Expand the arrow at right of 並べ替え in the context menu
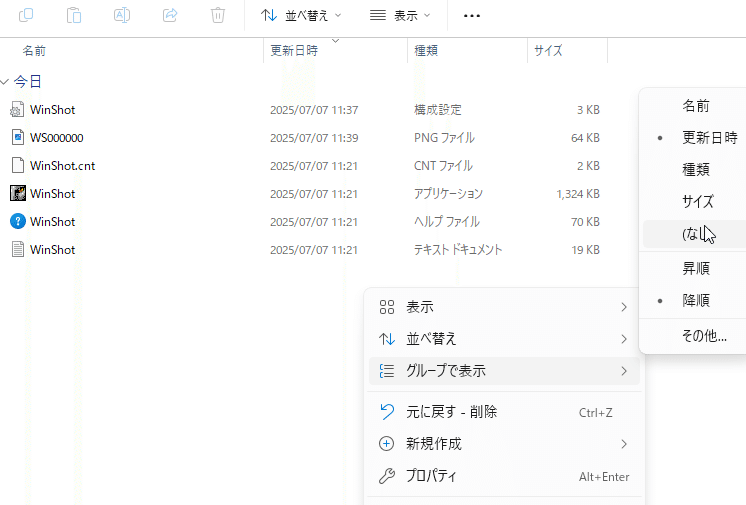This screenshot has height=505, width=746. pos(624,339)
